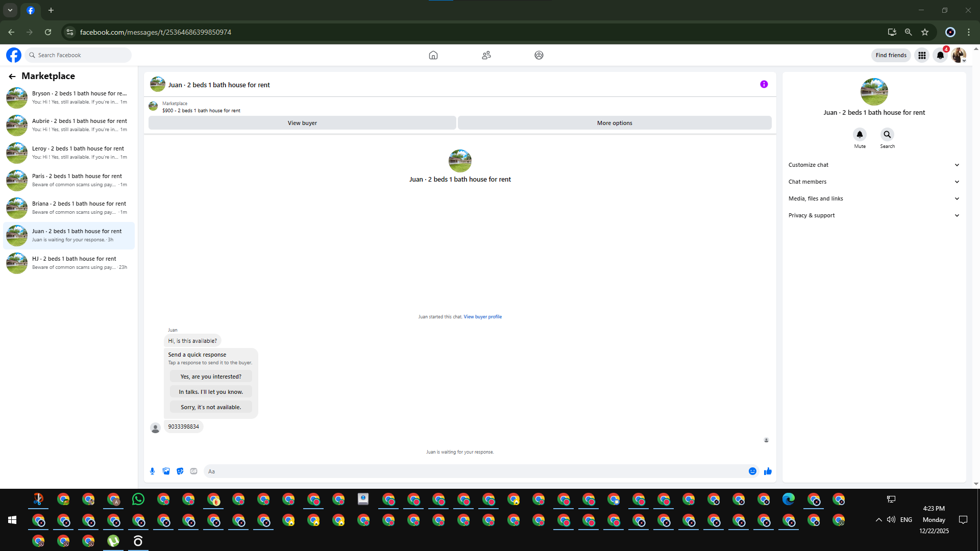
Task: Go to the Home tab
Action: tap(433, 55)
